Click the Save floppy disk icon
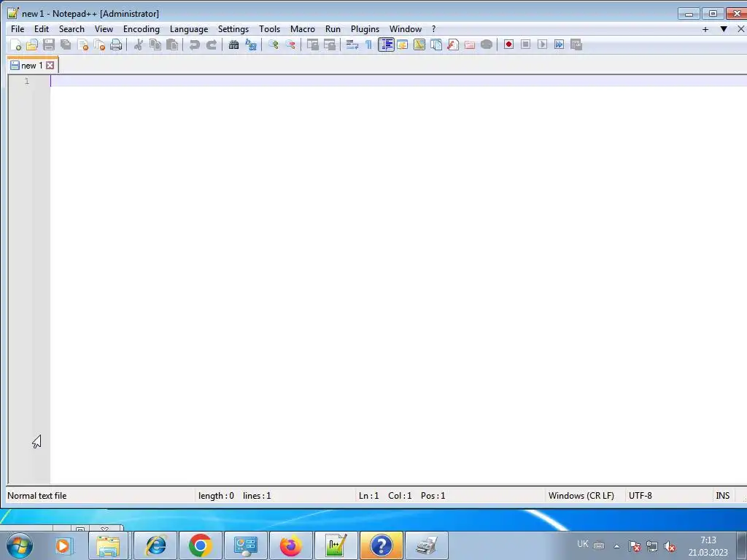 point(49,44)
